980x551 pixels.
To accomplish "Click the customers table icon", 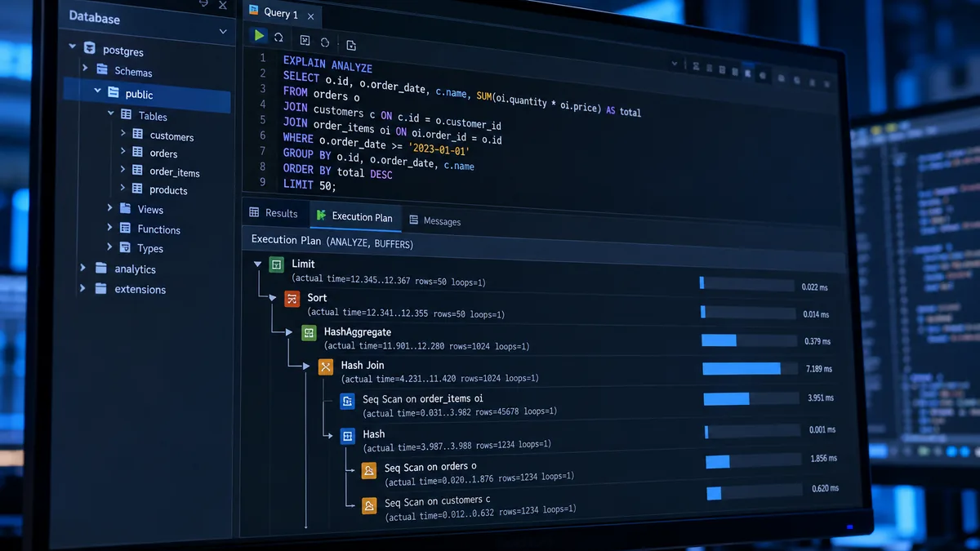I will click(137, 135).
